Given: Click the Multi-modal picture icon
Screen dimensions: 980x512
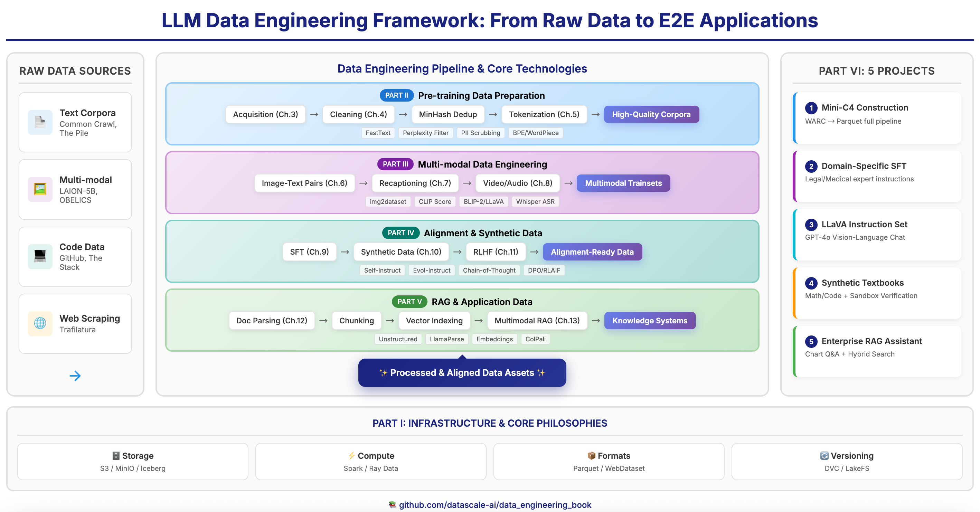Looking at the screenshot, I should coord(40,189).
